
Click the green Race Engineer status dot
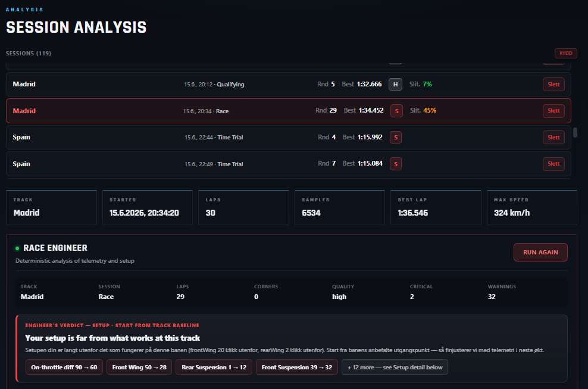point(17,248)
